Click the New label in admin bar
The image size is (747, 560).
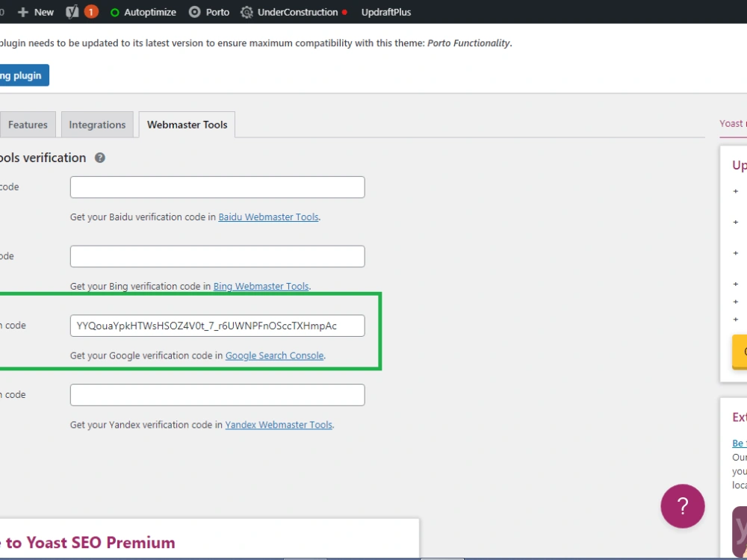pyautogui.click(x=44, y=12)
